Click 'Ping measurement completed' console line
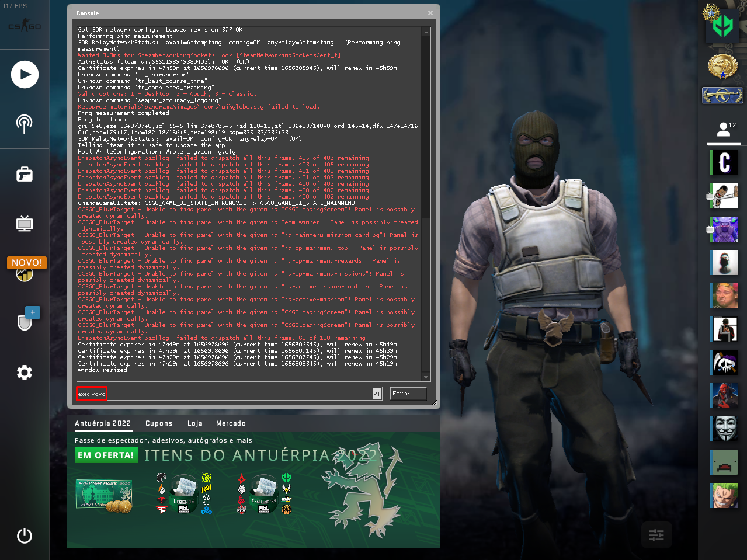 123,113
